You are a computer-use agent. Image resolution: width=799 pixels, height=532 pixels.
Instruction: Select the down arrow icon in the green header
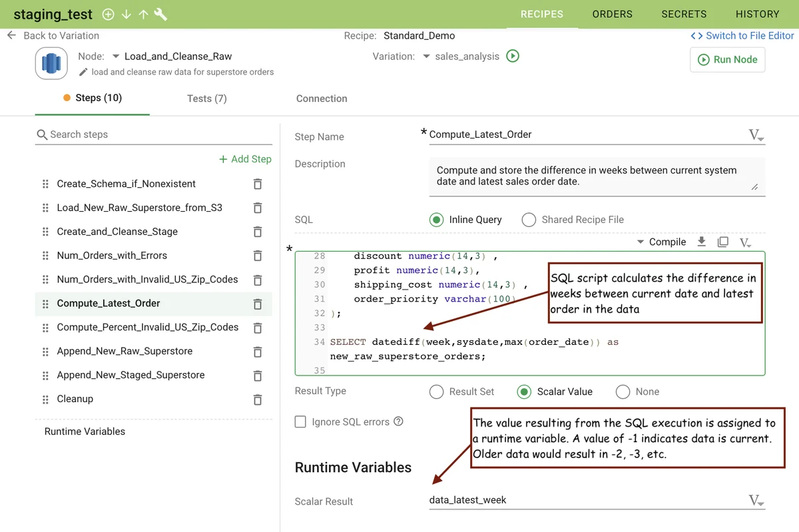point(127,14)
